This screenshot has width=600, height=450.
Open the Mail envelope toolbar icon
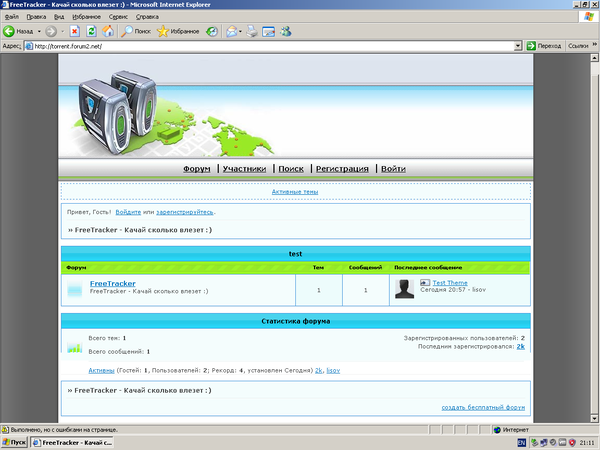[232, 31]
